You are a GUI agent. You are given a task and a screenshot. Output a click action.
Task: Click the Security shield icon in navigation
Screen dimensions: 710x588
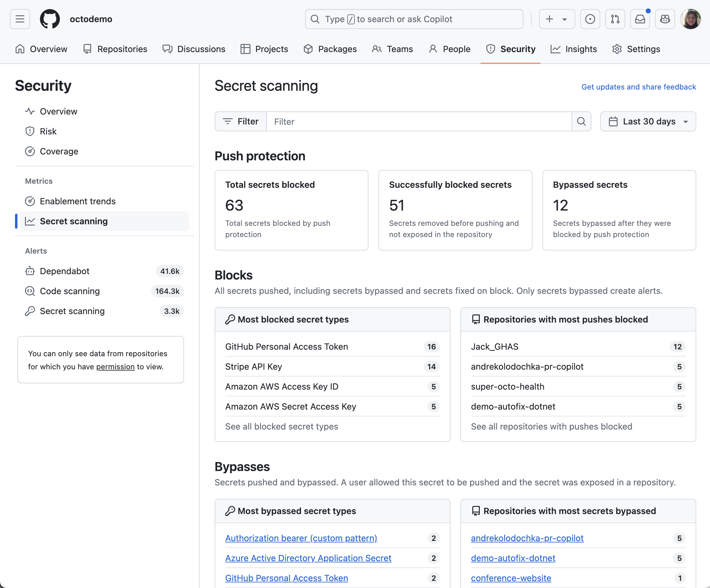pyautogui.click(x=491, y=49)
